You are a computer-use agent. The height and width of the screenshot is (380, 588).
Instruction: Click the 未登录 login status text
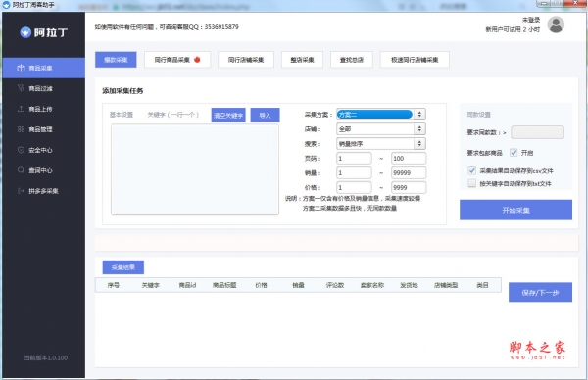coord(531,20)
